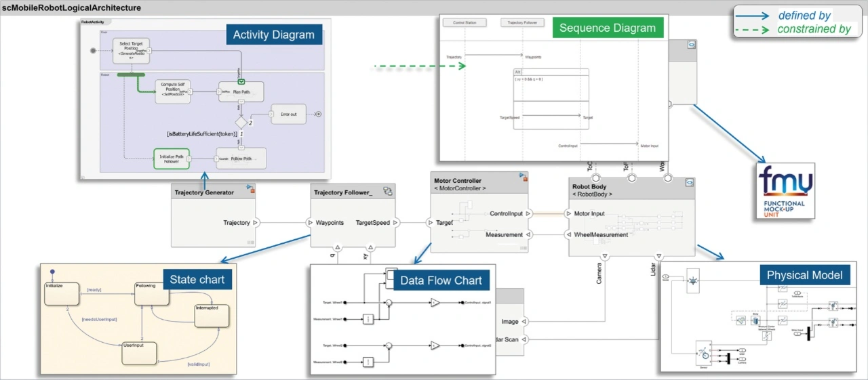Select the Error out action node
Screen dimensions: 868x380
[x=288, y=114]
